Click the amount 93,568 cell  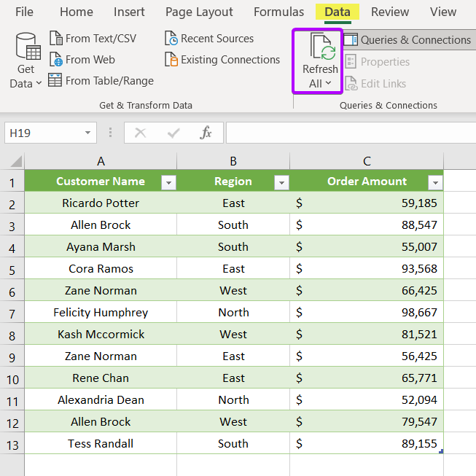click(367, 268)
